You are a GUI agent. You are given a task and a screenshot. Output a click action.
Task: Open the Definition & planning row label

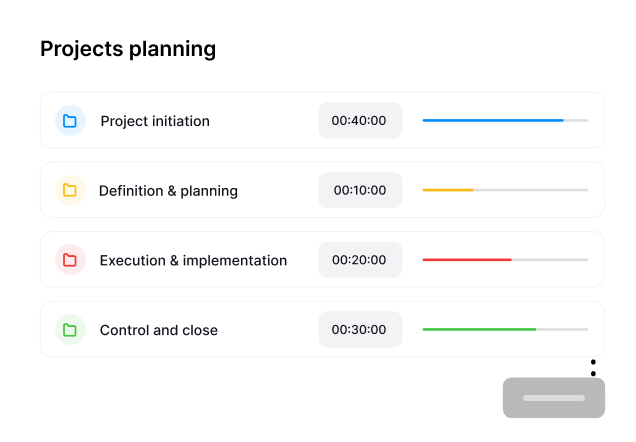168,191
